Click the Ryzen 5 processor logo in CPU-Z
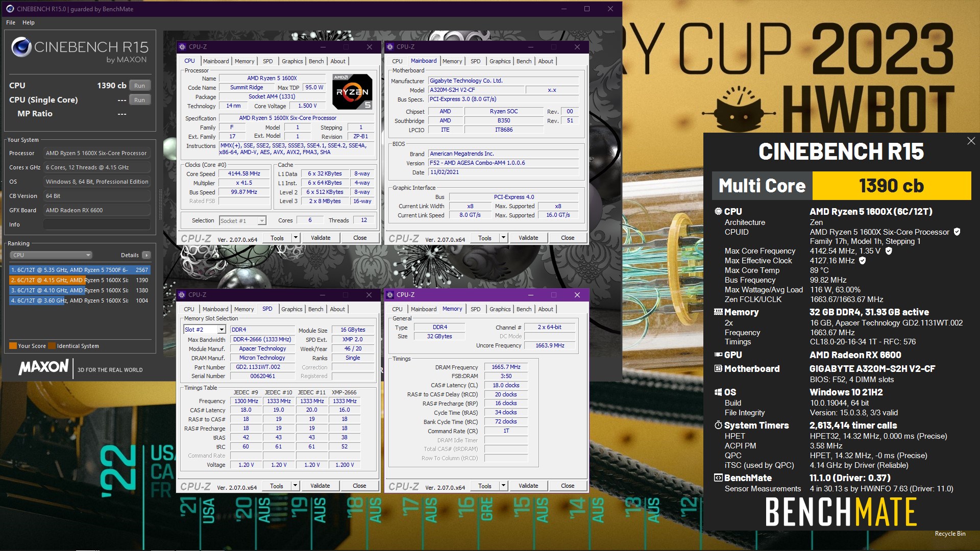This screenshot has width=980, height=551. pos(352,92)
